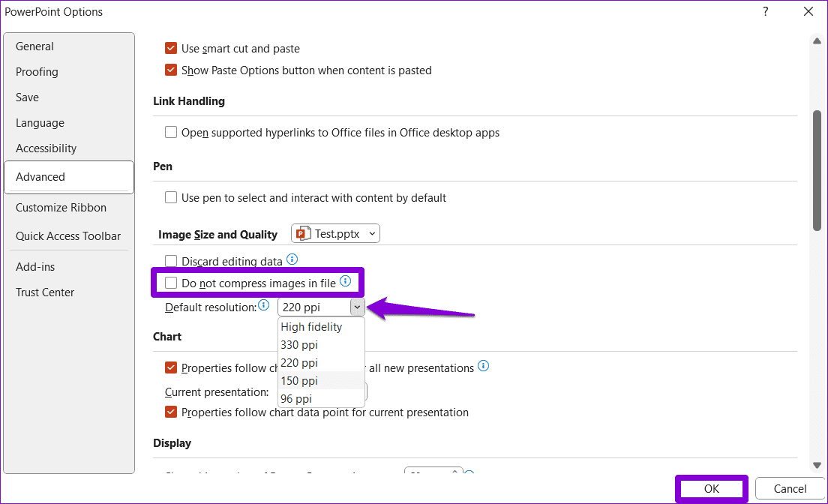Choose 150 ppi from resolution list
Screen dimensions: 828x504
click(x=299, y=381)
